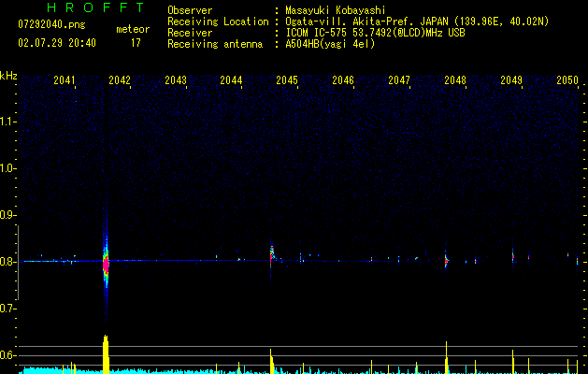Select the file name 07292040.png
Screen dimensions: 588x374
click(51, 25)
